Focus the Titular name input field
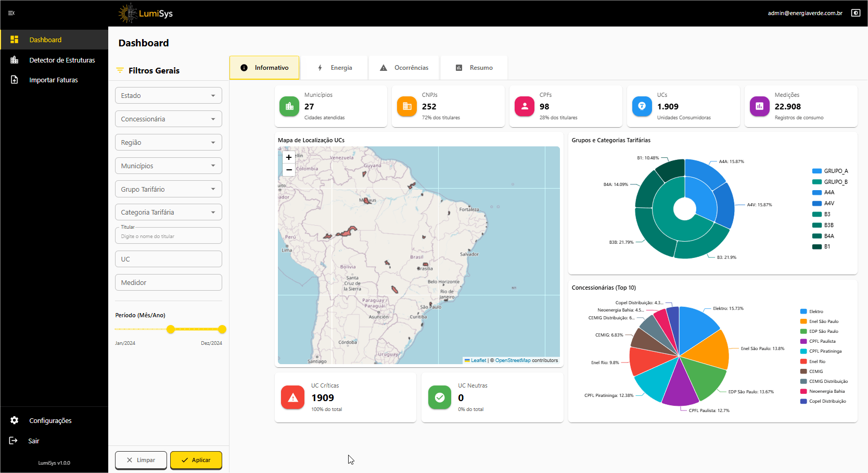This screenshot has width=868, height=473. [x=168, y=236]
